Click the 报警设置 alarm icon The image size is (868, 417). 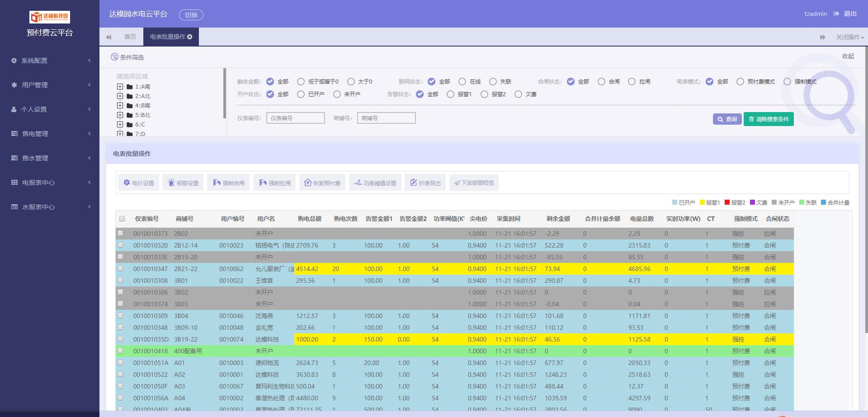(171, 183)
